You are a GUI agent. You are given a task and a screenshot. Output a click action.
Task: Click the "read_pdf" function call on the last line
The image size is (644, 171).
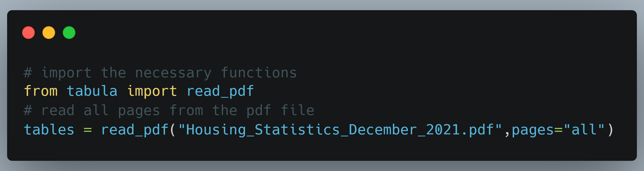coord(135,130)
